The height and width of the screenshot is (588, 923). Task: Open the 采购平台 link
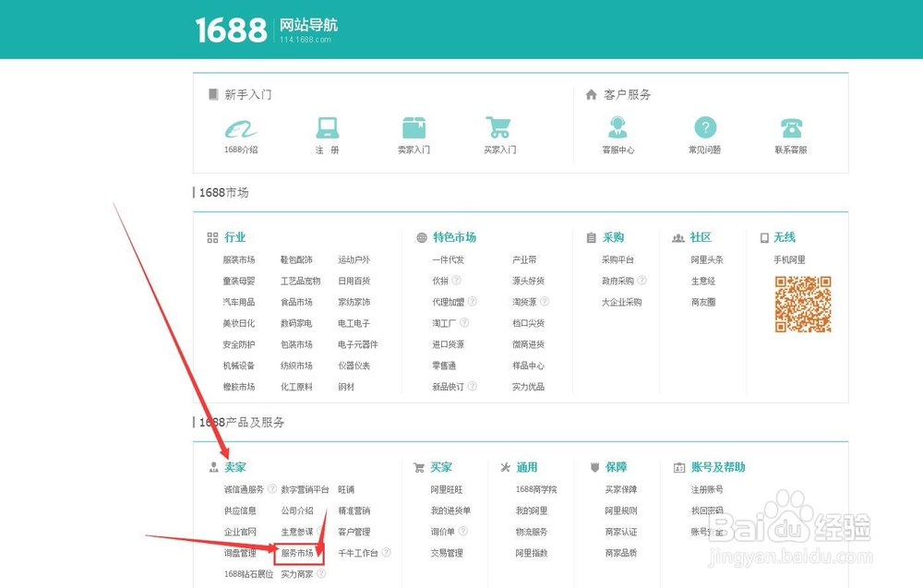pos(617,259)
